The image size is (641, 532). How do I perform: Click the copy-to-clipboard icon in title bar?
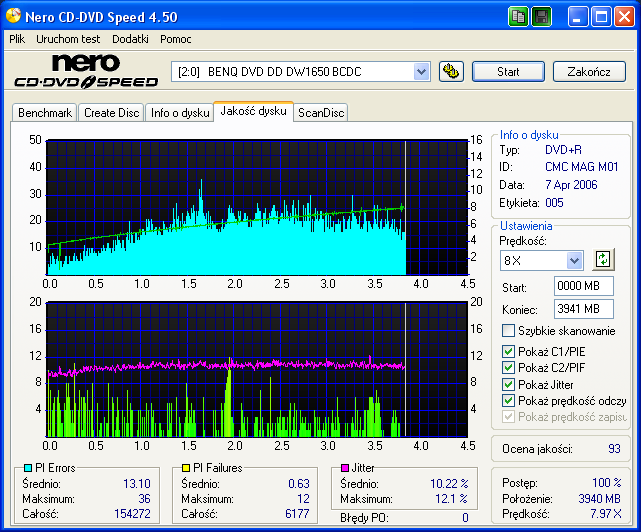pyautogui.click(x=518, y=17)
